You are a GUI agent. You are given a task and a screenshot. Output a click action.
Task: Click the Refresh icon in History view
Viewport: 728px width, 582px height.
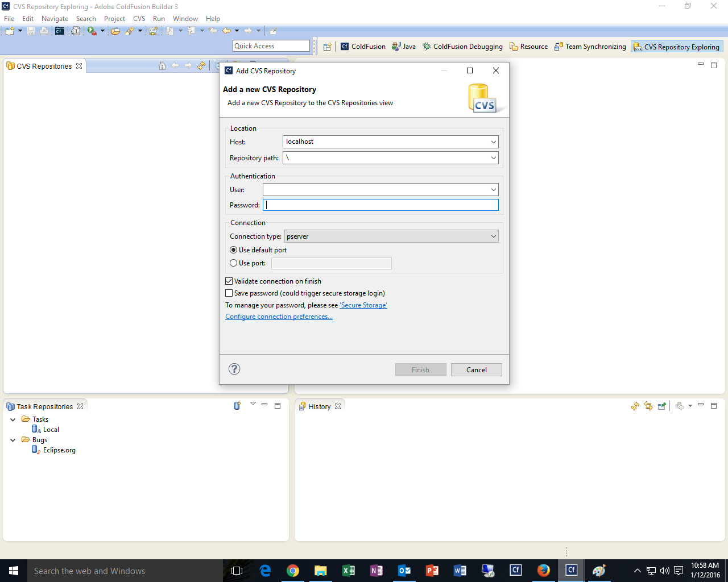635,406
